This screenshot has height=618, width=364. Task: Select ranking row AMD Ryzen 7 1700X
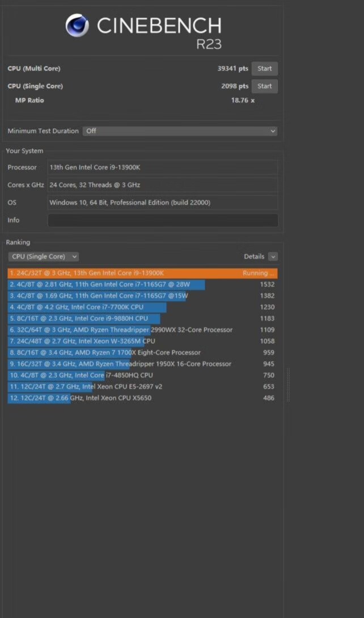click(143, 353)
